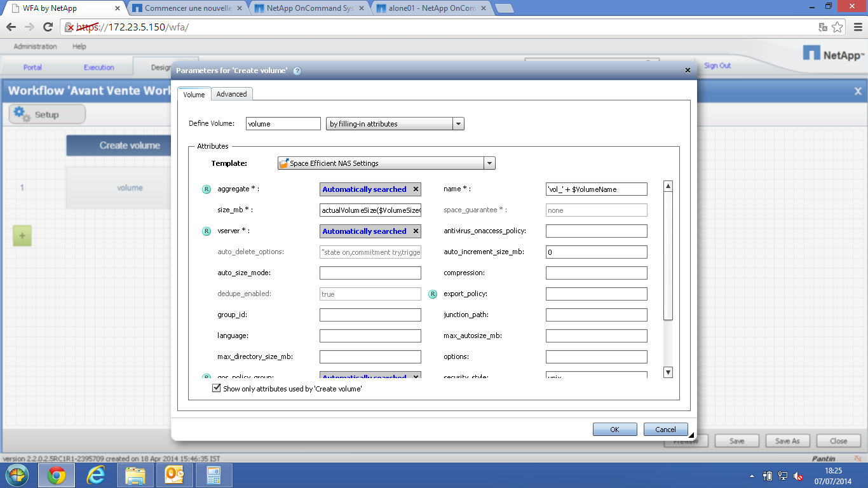Viewport: 868px width, 488px height.
Task: Close the Parameters for 'Create volume' dialog
Action: coord(688,71)
